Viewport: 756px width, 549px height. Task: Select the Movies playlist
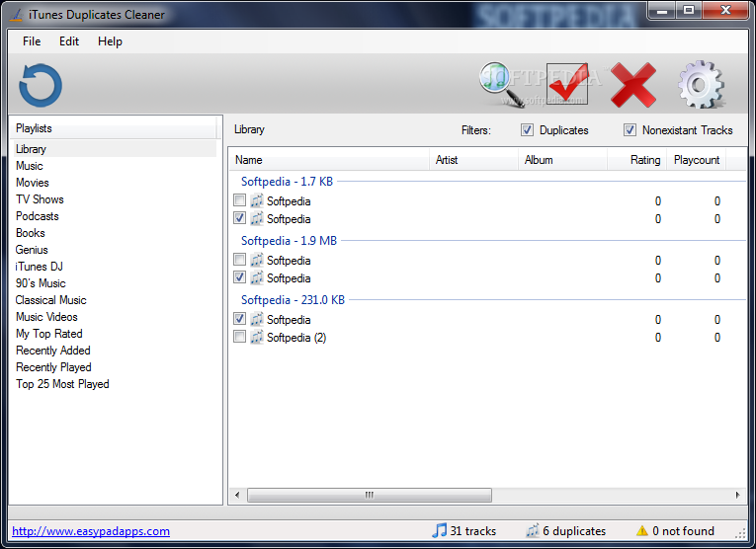tap(33, 183)
